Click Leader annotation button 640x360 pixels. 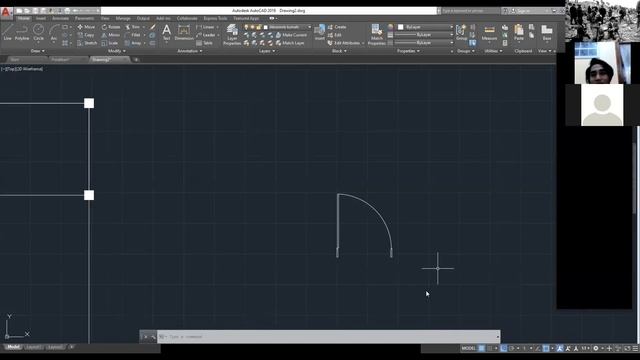207,35
